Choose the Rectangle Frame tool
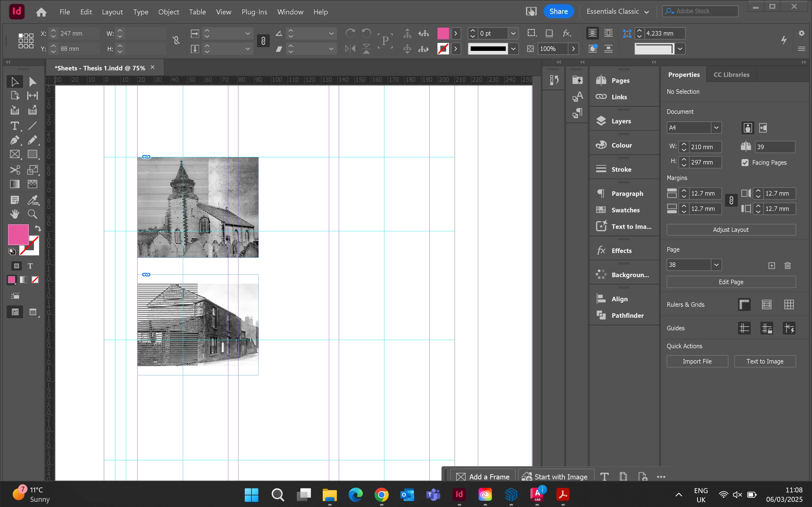 [x=14, y=154]
